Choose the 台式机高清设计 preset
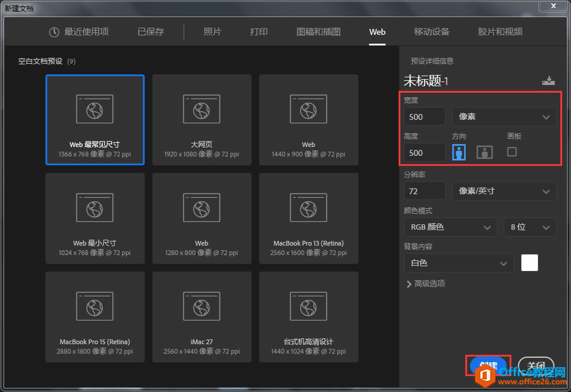Screen dimensions: 571x392 pos(308,317)
